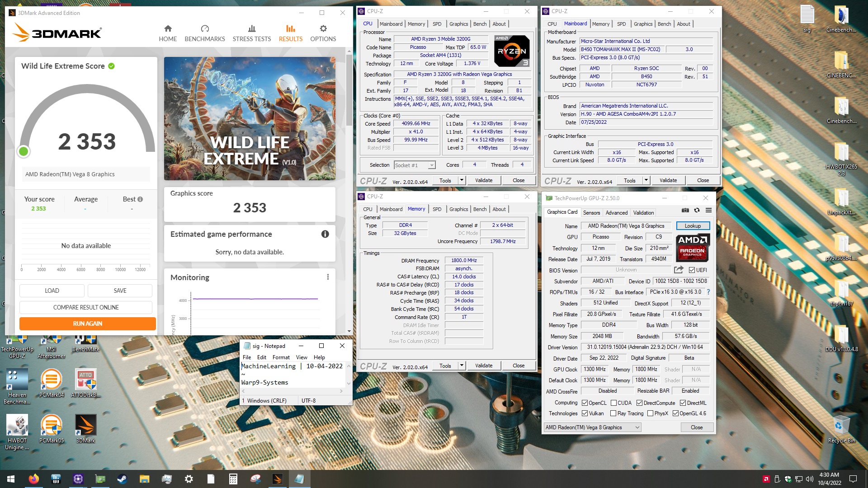Viewport: 868px width, 488px height.
Task: Toggle Ray Tracing checkbox in GPU-Z
Action: coord(613,413)
